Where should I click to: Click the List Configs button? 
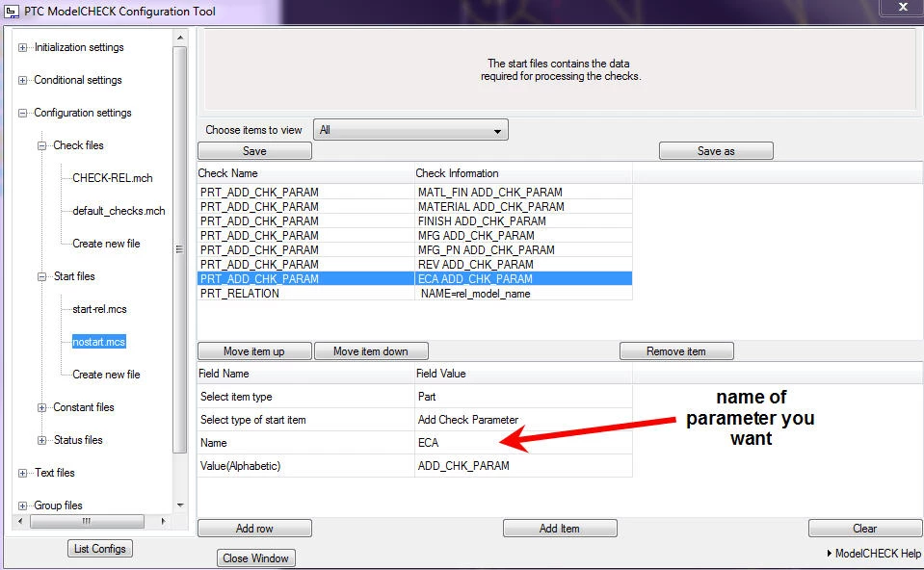coord(100,548)
